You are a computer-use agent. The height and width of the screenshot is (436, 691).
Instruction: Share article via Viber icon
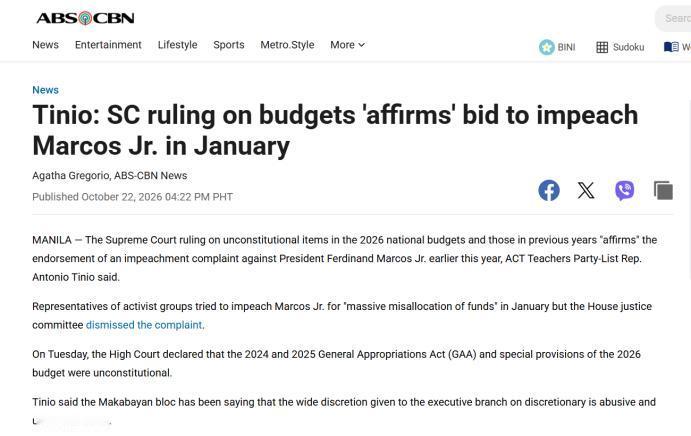point(624,190)
